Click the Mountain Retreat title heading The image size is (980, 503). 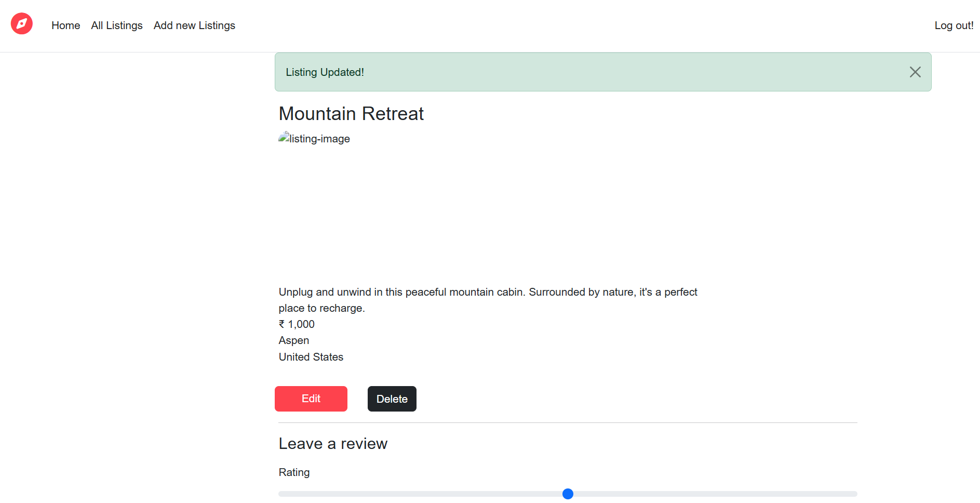point(351,113)
